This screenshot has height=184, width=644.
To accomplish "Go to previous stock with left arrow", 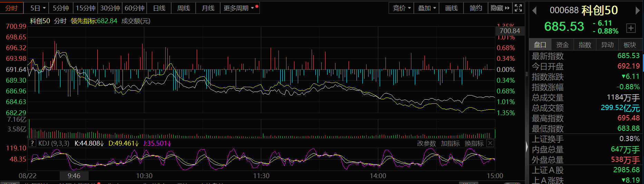I will point(534,11).
